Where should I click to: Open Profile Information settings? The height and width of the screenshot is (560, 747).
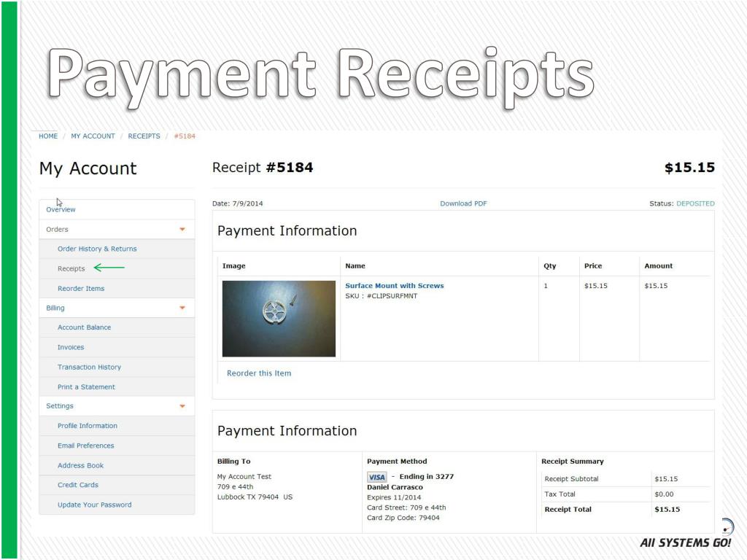coord(88,426)
